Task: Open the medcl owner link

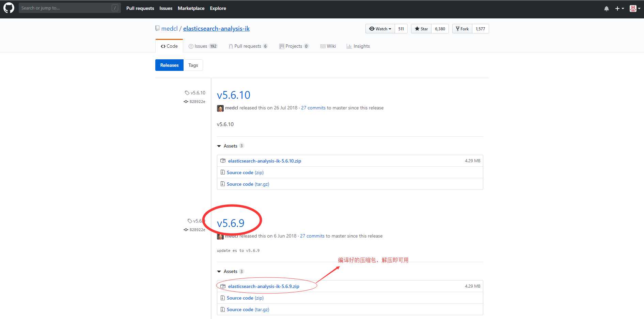Action: click(x=170, y=29)
